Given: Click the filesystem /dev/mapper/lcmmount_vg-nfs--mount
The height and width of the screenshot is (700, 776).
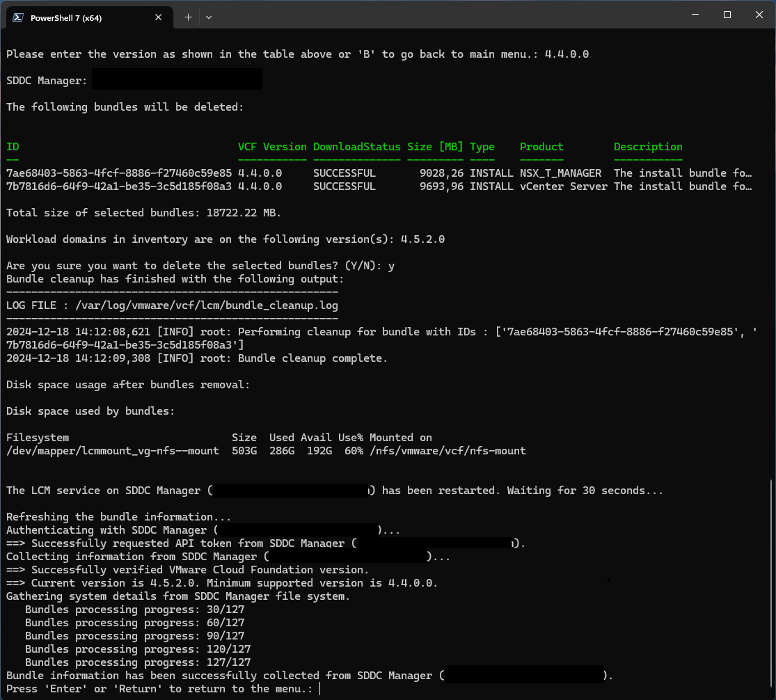Looking at the screenshot, I should coord(112,451).
